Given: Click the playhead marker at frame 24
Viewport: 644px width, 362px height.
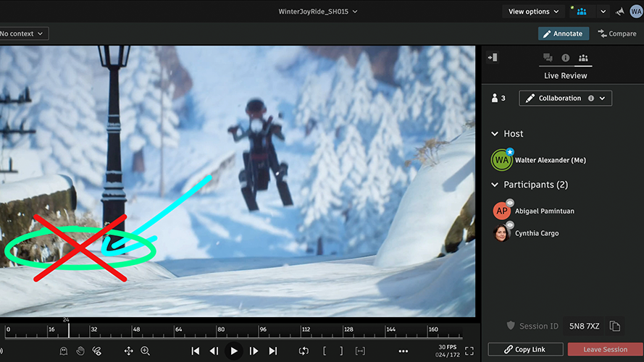Looking at the screenshot, I should pyautogui.click(x=68, y=329).
